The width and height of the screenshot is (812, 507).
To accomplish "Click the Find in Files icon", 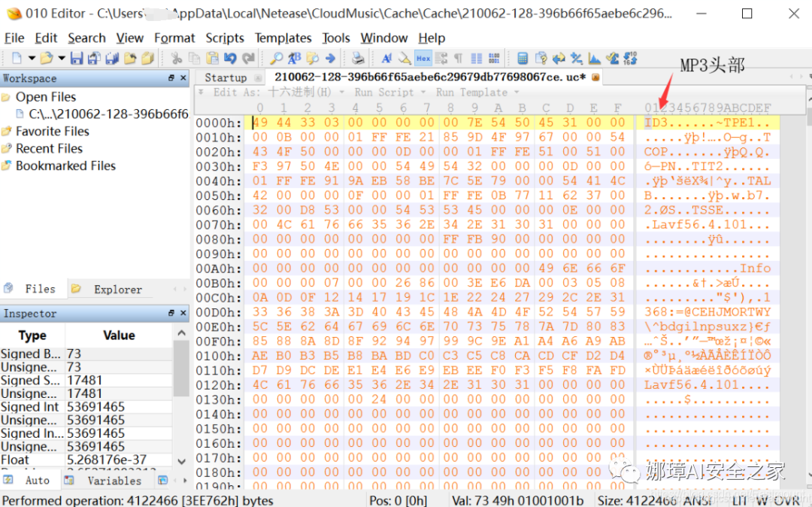I will coord(312,58).
